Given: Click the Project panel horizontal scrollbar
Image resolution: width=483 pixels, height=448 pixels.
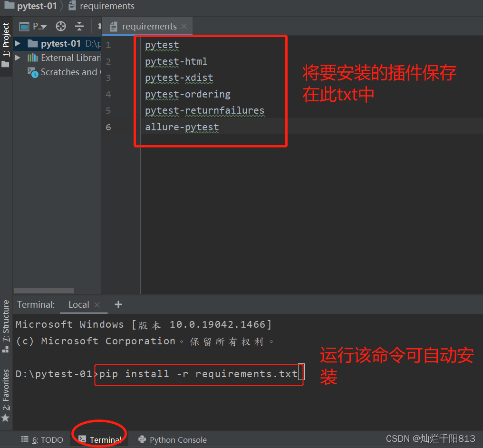Looking at the screenshot, I should pyautogui.click(x=44, y=291).
